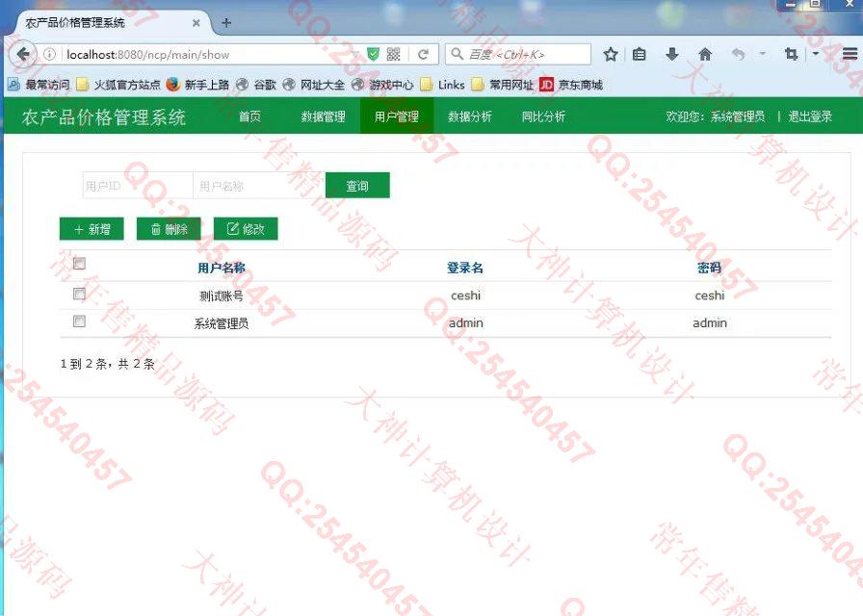This screenshot has height=616, width=863.
Task: Sort by 用户名称 column header
Action: point(222,268)
